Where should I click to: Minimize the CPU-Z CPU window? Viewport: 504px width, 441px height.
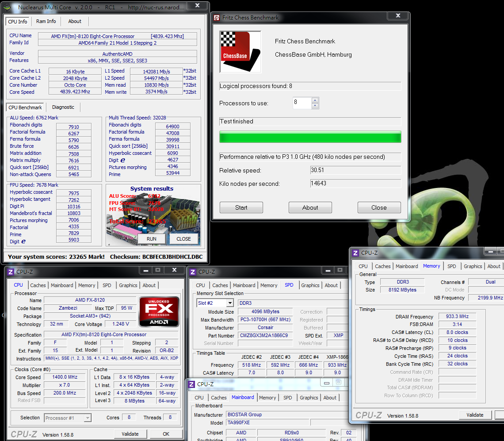coord(145,270)
